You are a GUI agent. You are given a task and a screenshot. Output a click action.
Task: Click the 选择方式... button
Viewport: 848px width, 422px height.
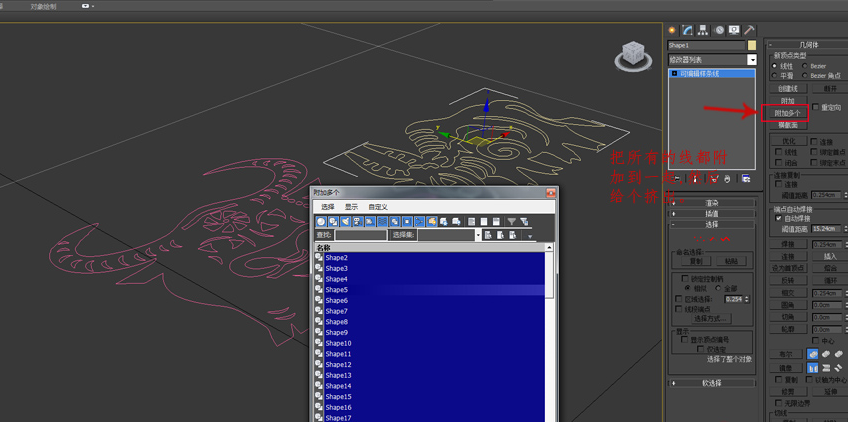(712, 319)
